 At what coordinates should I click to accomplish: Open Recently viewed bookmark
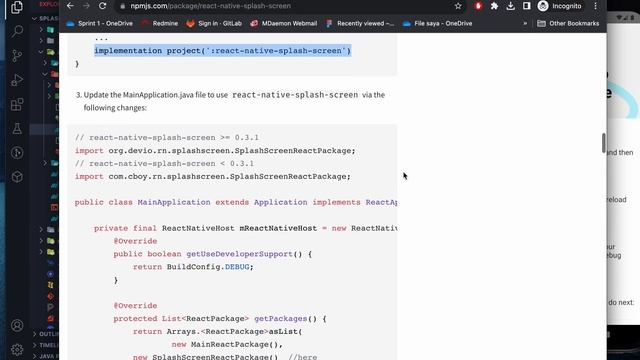coord(360,24)
